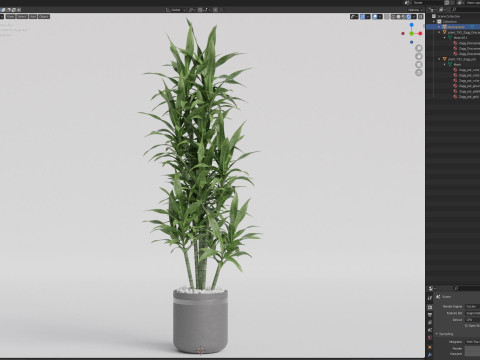Open the Output properties tab
480x360 pixels.
point(430,315)
